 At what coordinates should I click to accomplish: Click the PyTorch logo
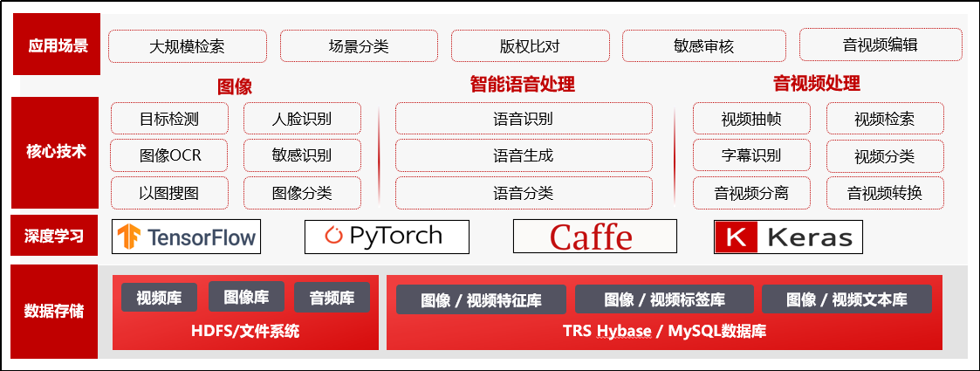click(x=387, y=236)
